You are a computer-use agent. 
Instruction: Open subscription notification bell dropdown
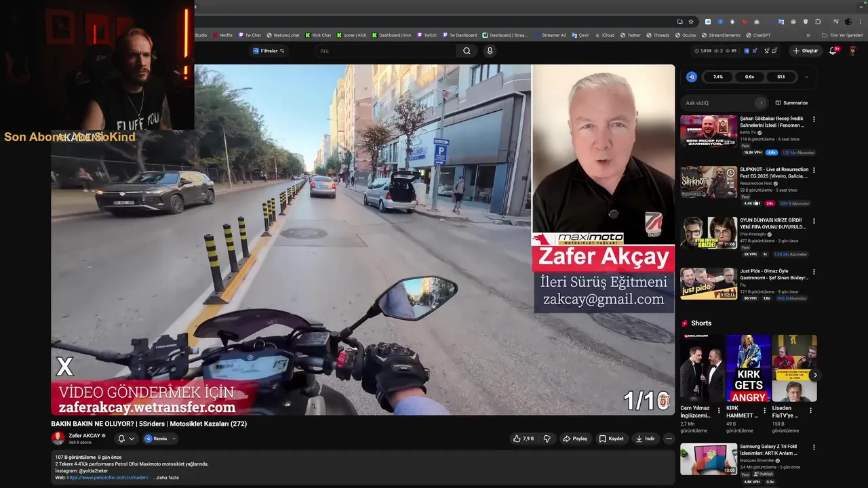pos(125,439)
